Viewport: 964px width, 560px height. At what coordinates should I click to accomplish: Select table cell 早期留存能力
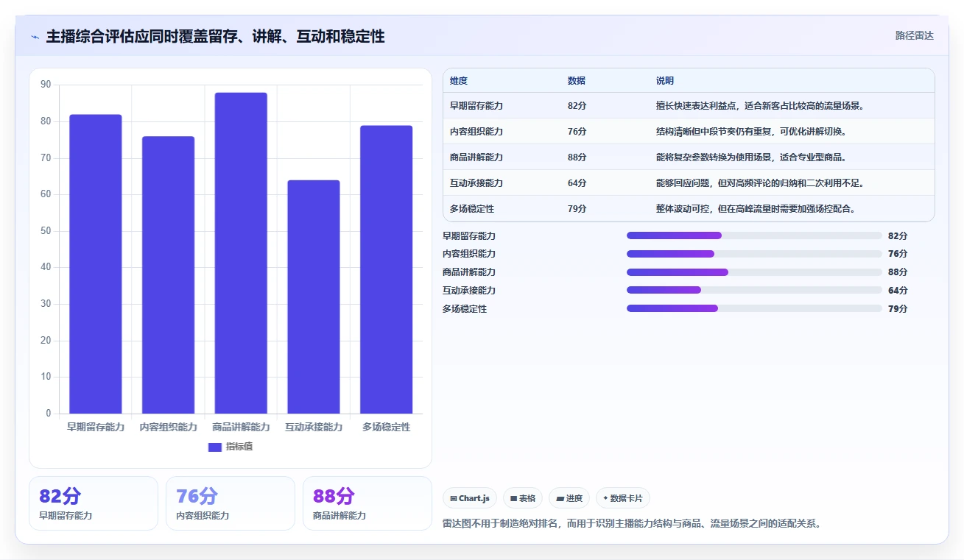coord(476,106)
